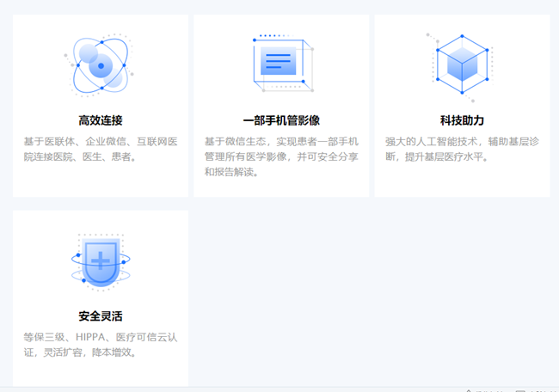Screen dimensions: 559x392
Task: Click the description paragraph under 一部手机管影像
Action: (x=281, y=156)
